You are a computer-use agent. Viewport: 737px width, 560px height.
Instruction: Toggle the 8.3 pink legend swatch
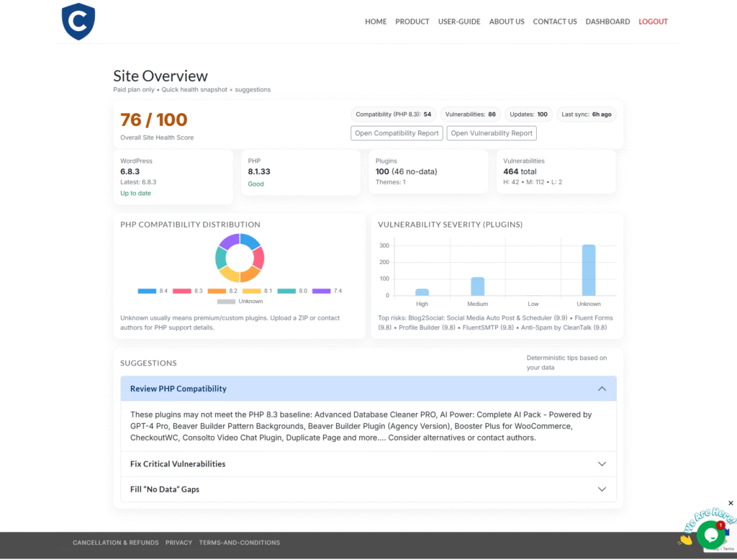tap(182, 291)
